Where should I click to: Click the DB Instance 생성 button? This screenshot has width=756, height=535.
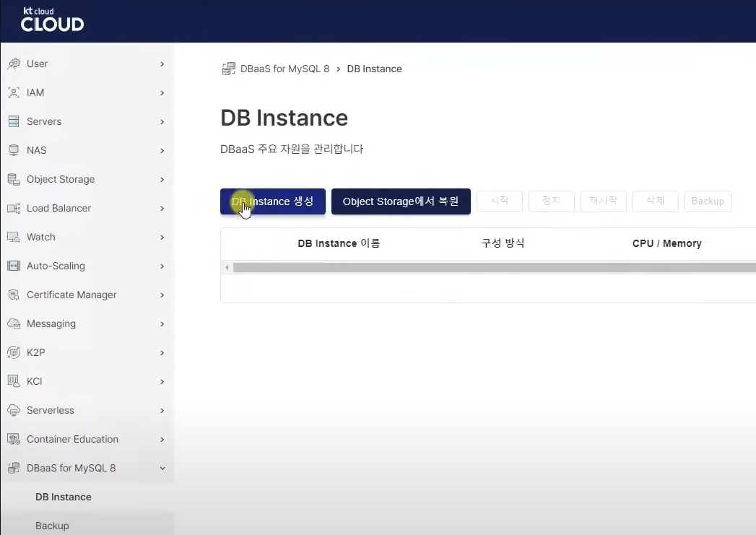pyautogui.click(x=273, y=201)
